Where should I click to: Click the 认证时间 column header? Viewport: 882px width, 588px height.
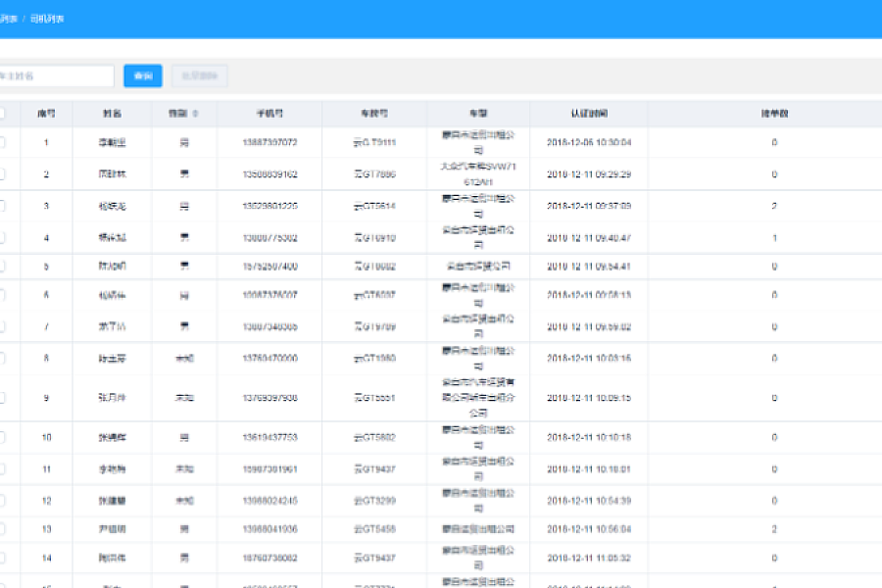(x=588, y=114)
